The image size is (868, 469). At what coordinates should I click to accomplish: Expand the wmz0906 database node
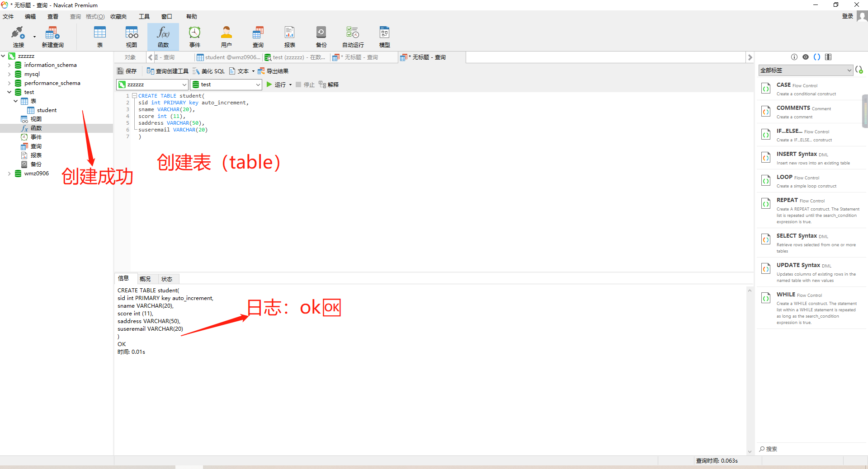(x=9, y=174)
